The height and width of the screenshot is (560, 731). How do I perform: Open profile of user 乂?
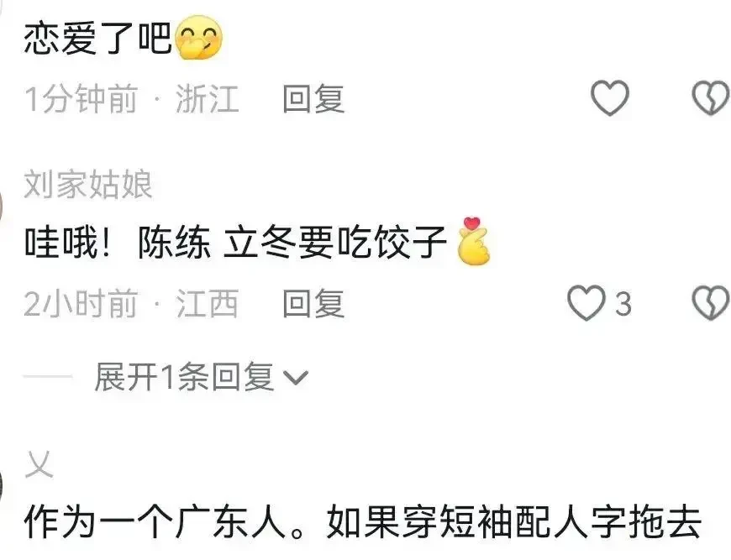[39, 464]
